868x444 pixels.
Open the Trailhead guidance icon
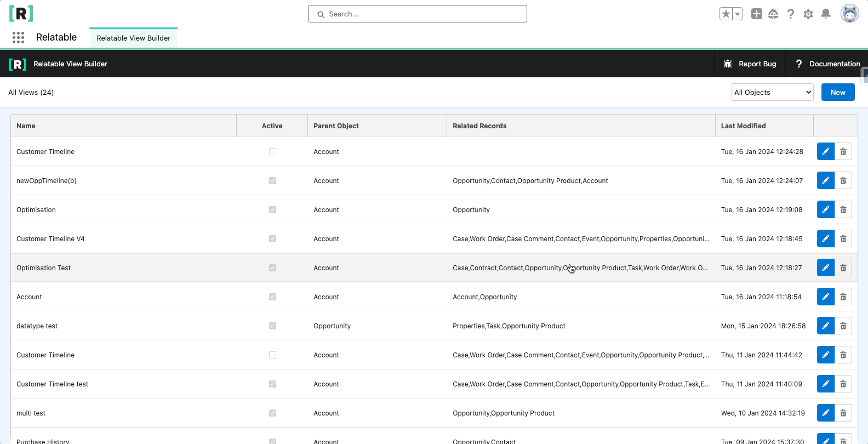[x=773, y=14]
